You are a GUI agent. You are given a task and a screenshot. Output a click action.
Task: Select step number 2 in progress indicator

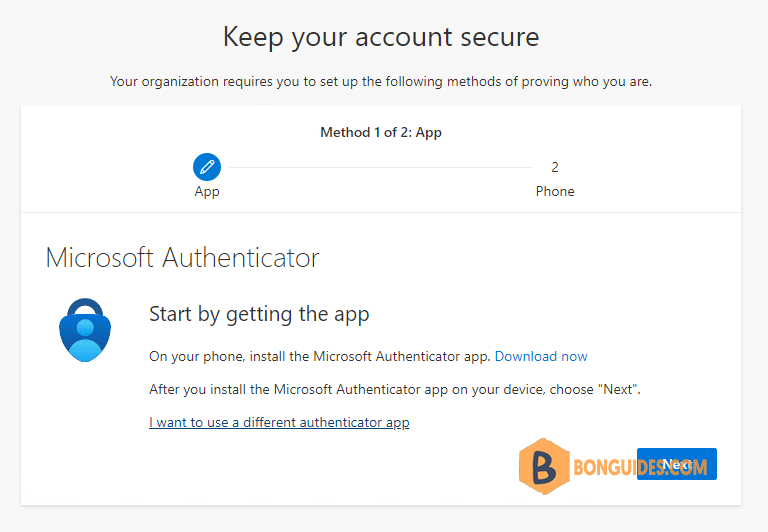554,167
